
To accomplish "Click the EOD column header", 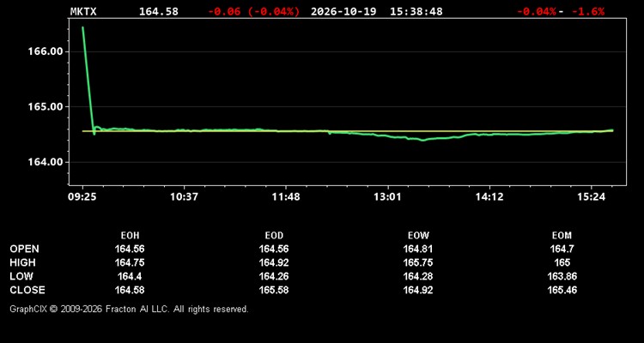I will 274,236.
